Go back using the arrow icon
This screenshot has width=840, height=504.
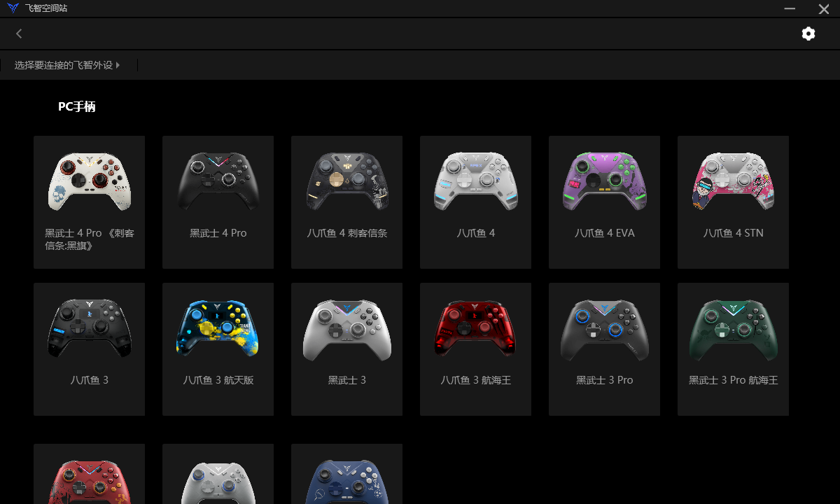coord(19,34)
